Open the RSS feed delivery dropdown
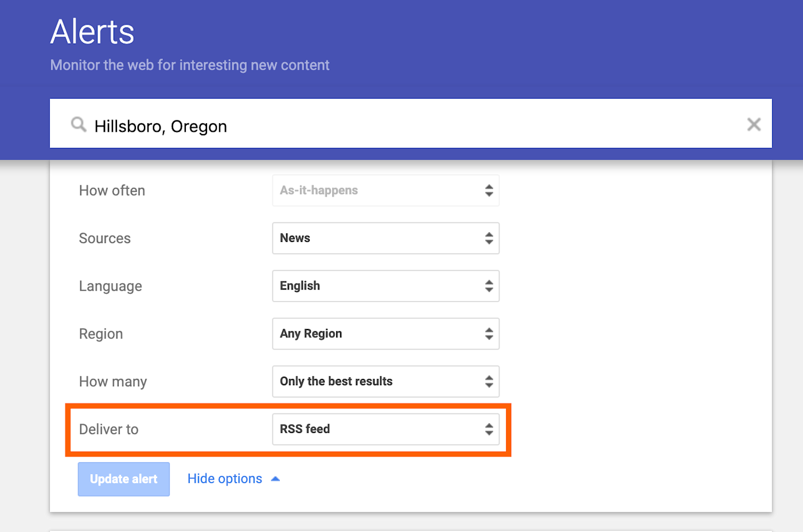 click(385, 429)
